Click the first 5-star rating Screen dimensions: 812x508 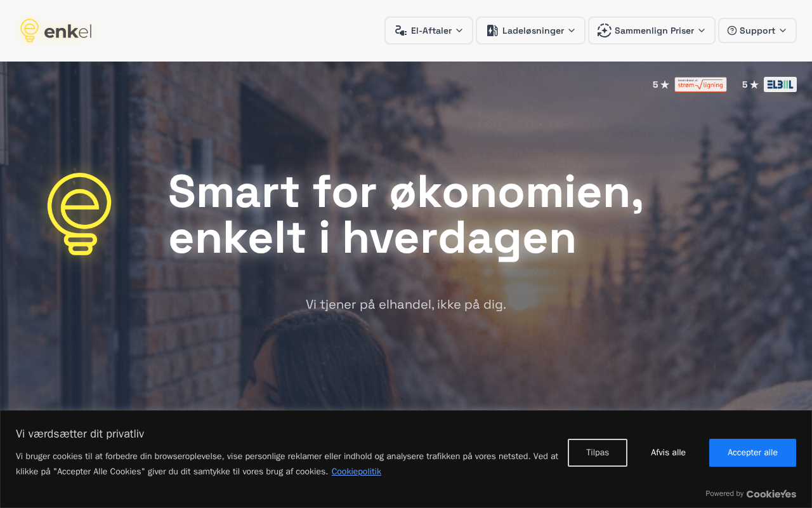tap(660, 84)
